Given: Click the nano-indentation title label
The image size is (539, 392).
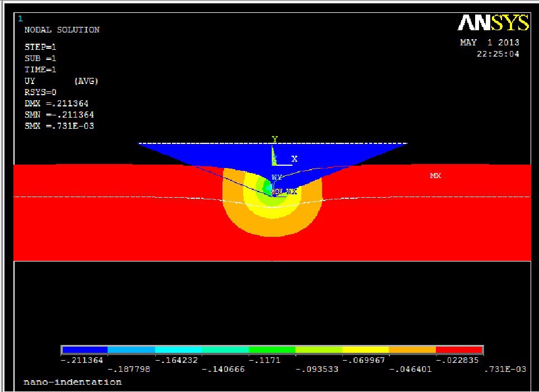Looking at the screenshot, I should click(x=72, y=382).
